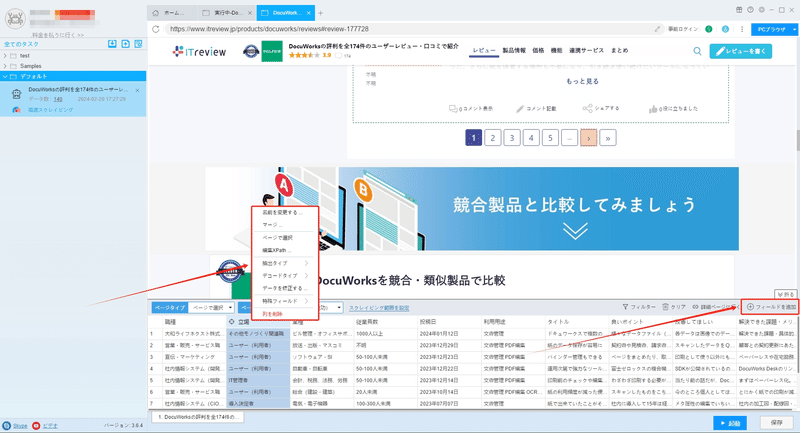Expand the test folder
The image size is (800, 433).
point(5,56)
